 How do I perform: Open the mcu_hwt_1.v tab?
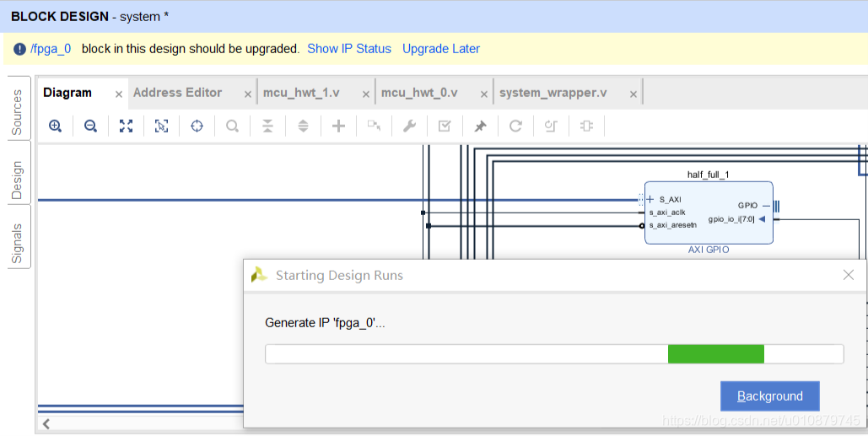point(301,93)
